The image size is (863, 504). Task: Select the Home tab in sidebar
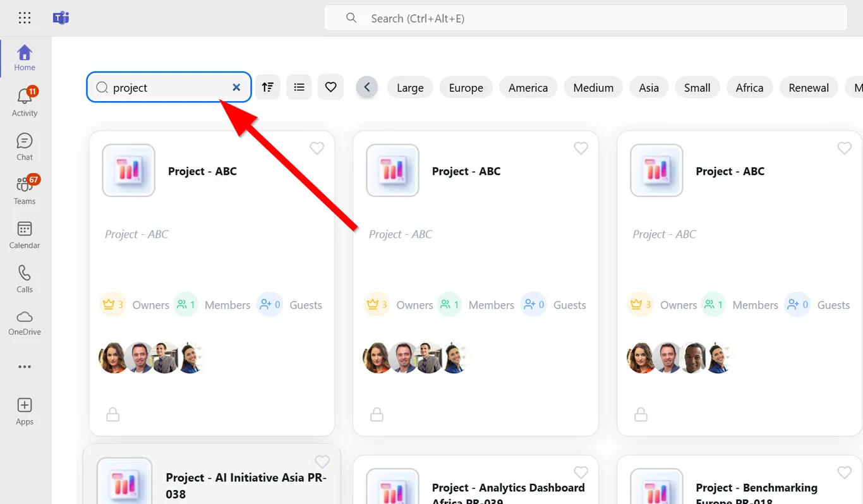coord(25,58)
